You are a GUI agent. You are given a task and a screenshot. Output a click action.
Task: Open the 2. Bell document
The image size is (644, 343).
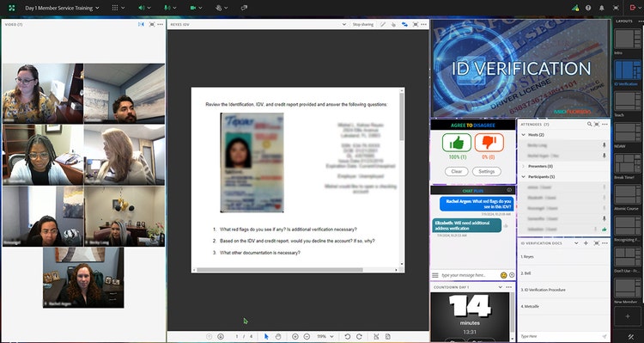pyautogui.click(x=563, y=273)
